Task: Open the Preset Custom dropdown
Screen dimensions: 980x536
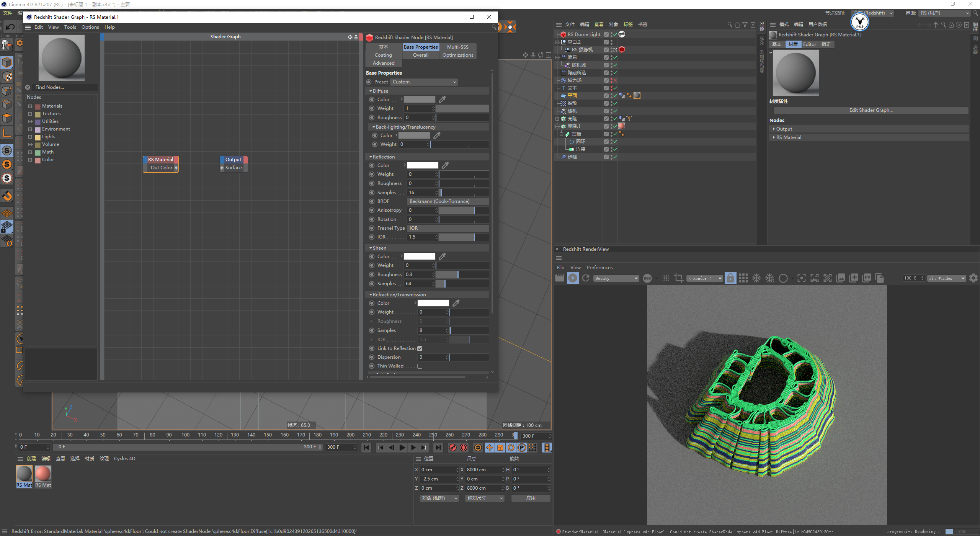Action: coord(424,82)
